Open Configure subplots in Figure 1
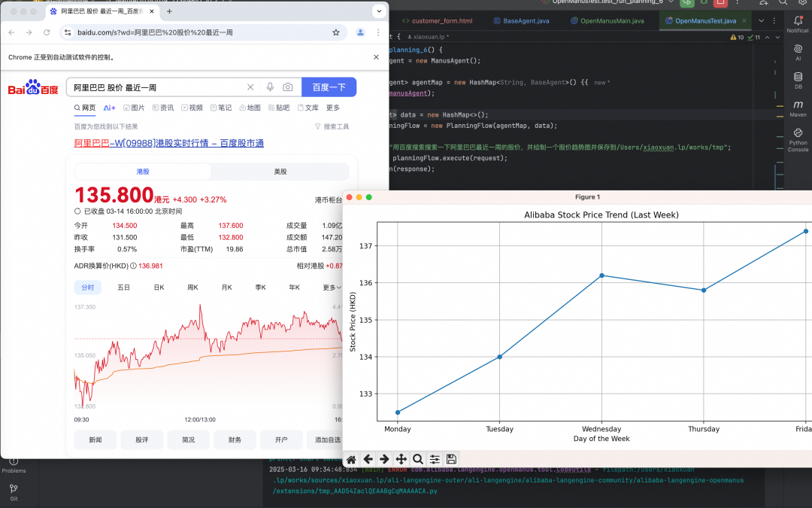This screenshot has width=812, height=508. point(435,459)
